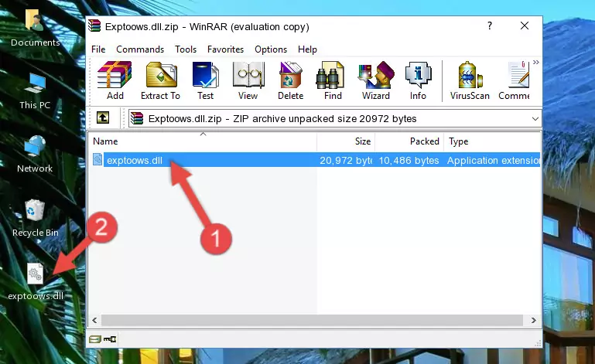The image size is (595, 364).
Task: Open the Help menu
Action: point(307,49)
